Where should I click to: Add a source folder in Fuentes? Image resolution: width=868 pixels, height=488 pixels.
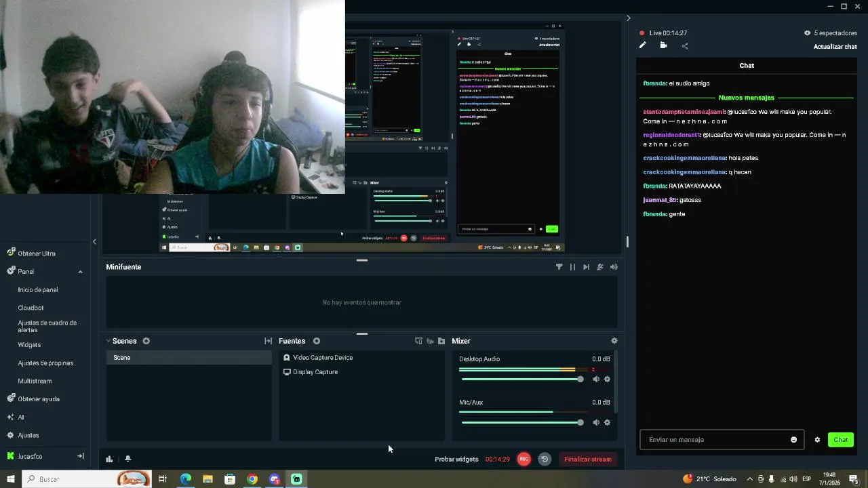(441, 341)
